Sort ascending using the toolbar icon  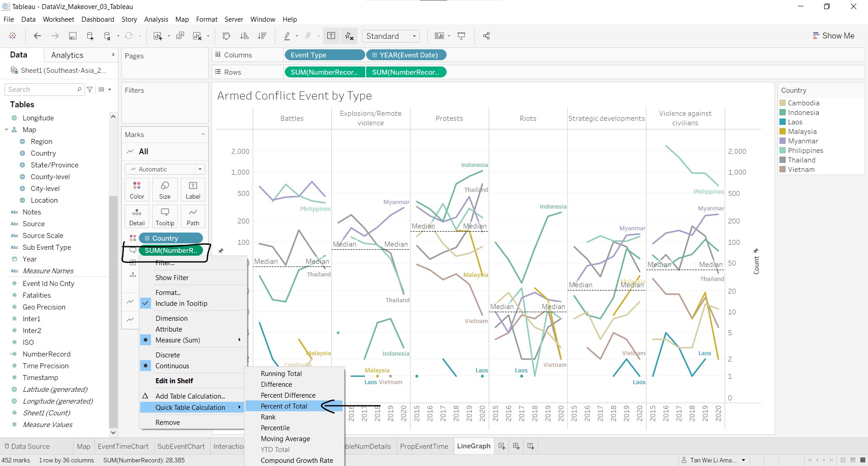coord(245,36)
